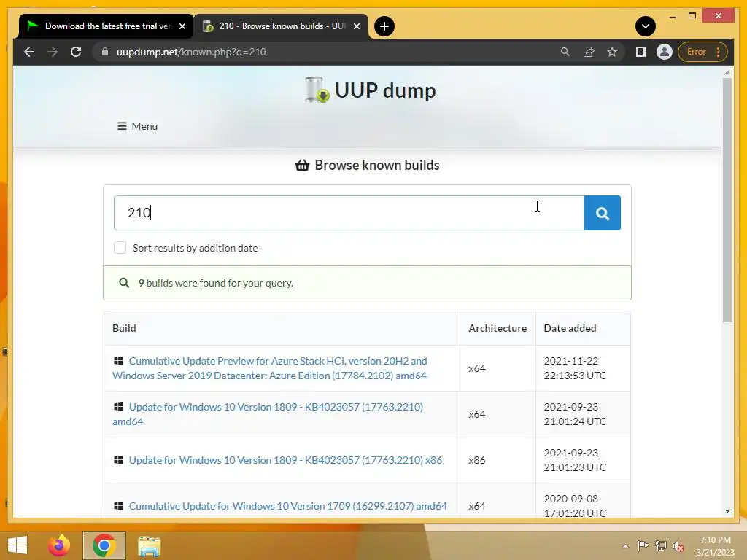Screen dimensions: 747x560
Task: Click Windows icon beside 17763.2210 x86 row
Action: pos(118,460)
